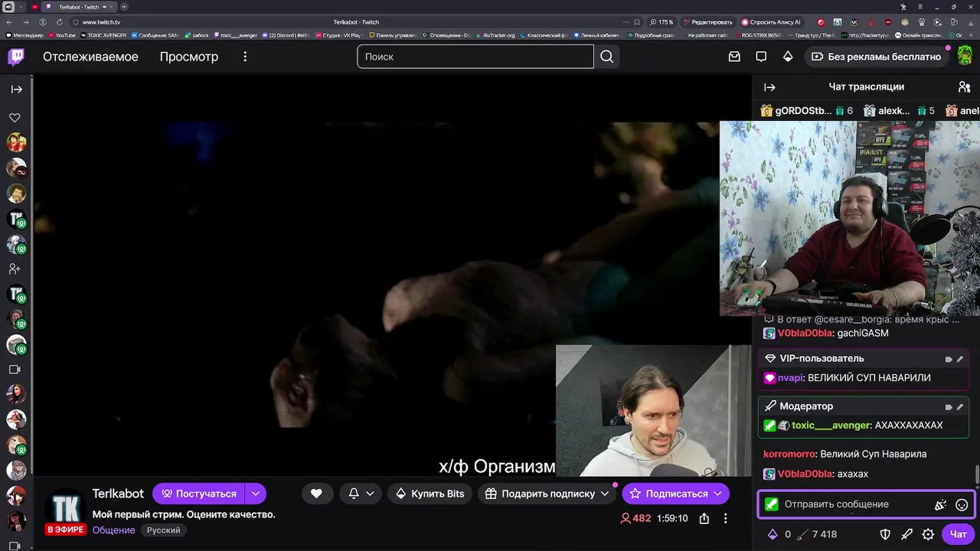Click the username nvapi in chat

point(789,378)
